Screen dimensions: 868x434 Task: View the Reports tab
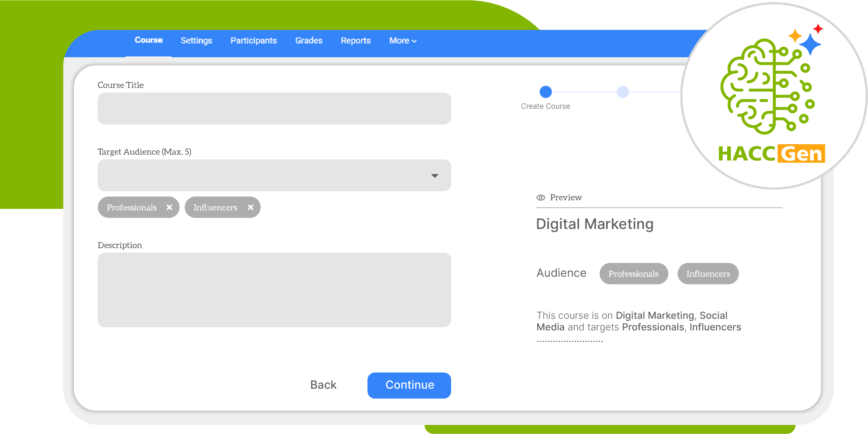(356, 41)
